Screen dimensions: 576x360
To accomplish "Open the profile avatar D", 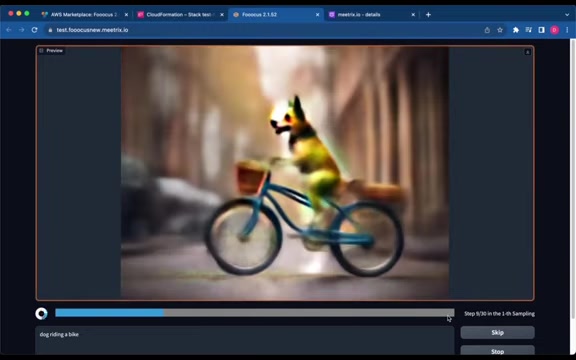I will [x=555, y=30].
